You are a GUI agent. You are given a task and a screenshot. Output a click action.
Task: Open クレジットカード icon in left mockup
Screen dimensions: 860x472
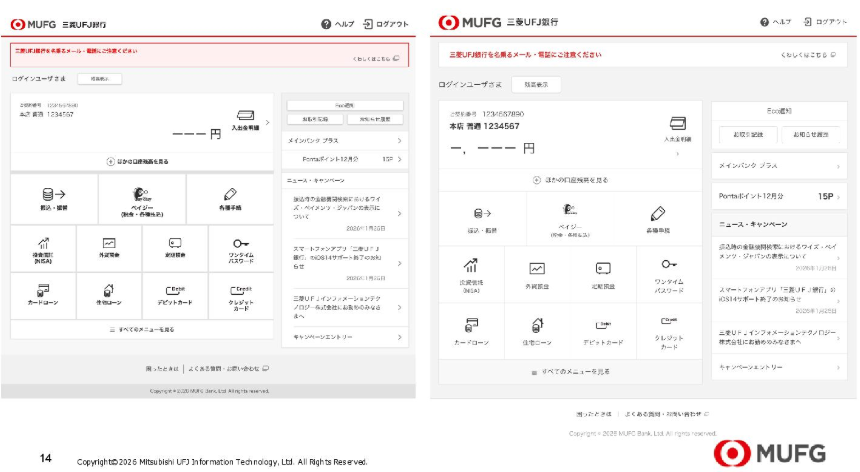pyautogui.click(x=241, y=290)
